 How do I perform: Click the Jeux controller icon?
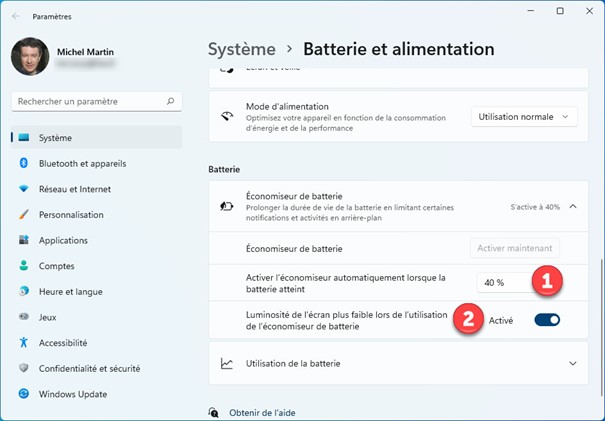click(x=23, y=317)
